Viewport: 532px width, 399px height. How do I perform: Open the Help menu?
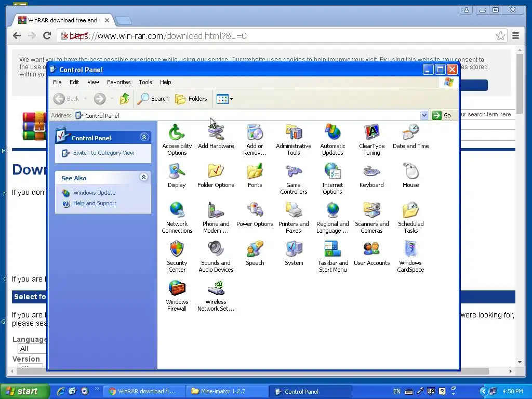166,82
